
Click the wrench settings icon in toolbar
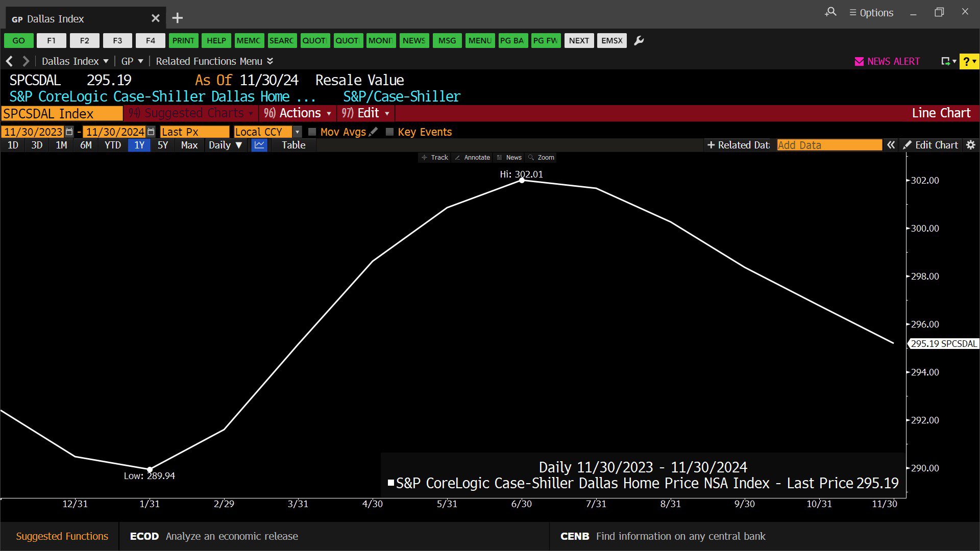639,41
